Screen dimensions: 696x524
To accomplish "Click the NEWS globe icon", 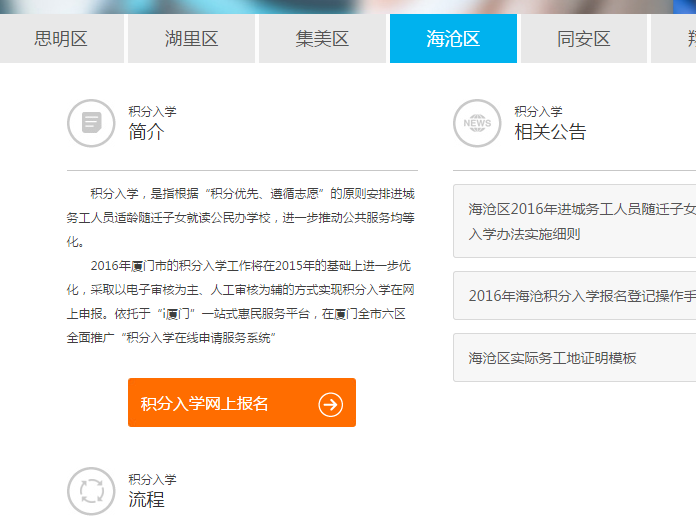I will 477,123.
